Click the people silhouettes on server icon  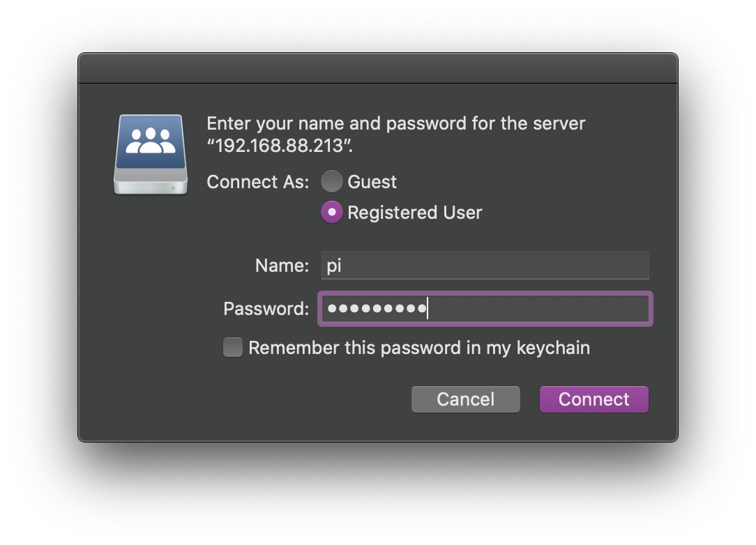151,141
